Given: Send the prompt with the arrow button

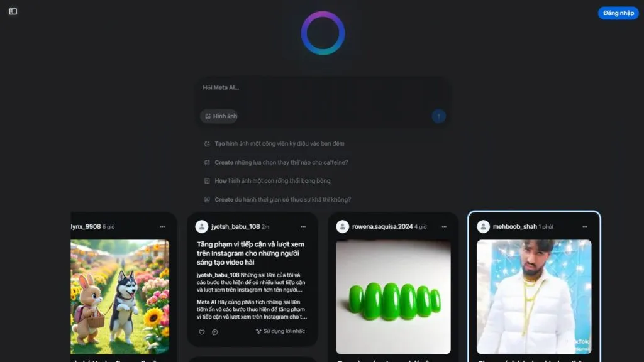Looking at the screenshot, I should coord(438,116).
